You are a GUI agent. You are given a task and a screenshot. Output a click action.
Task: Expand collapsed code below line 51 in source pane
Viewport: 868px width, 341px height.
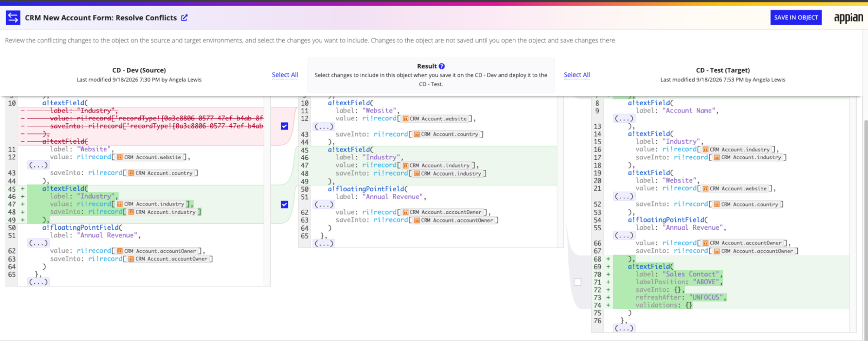coord(38,243)
